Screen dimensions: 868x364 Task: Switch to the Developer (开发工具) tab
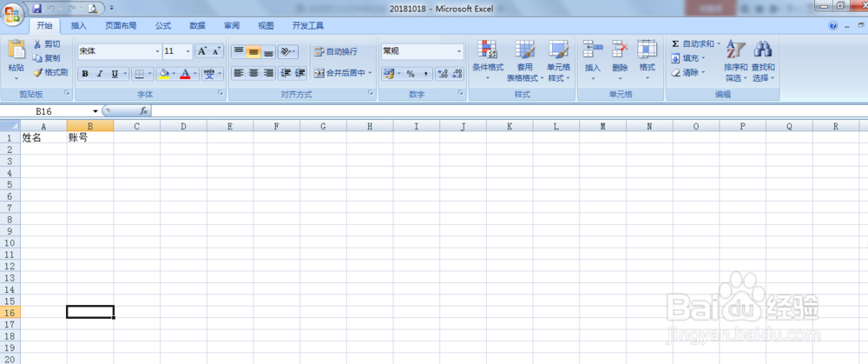[308, 26]
